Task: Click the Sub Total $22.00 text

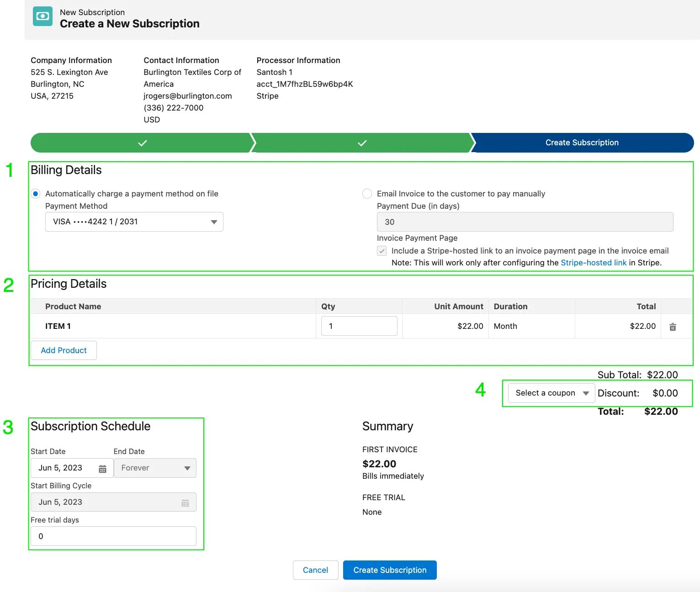Action: (638, 375)
